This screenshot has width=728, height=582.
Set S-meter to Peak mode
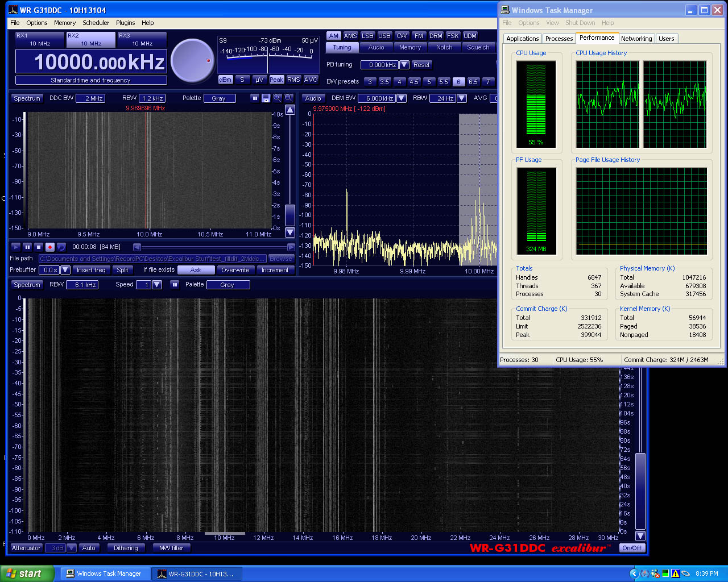tap(276, 80)
